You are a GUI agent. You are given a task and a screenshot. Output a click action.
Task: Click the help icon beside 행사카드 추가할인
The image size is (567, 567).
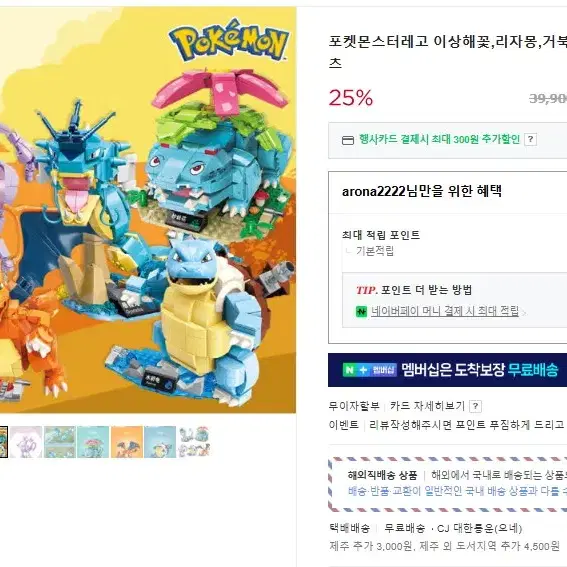point(530,139)
